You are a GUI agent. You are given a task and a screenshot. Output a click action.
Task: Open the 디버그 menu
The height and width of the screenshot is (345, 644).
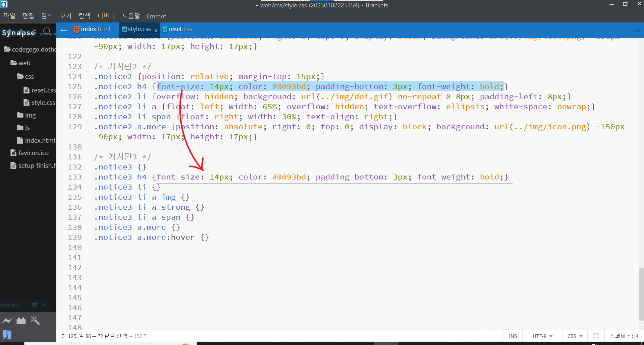[x=106, y=16]
